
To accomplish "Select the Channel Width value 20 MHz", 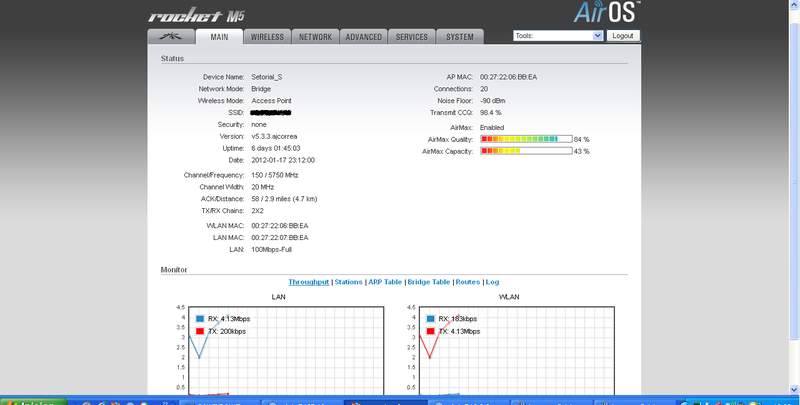I will [263, 187].
